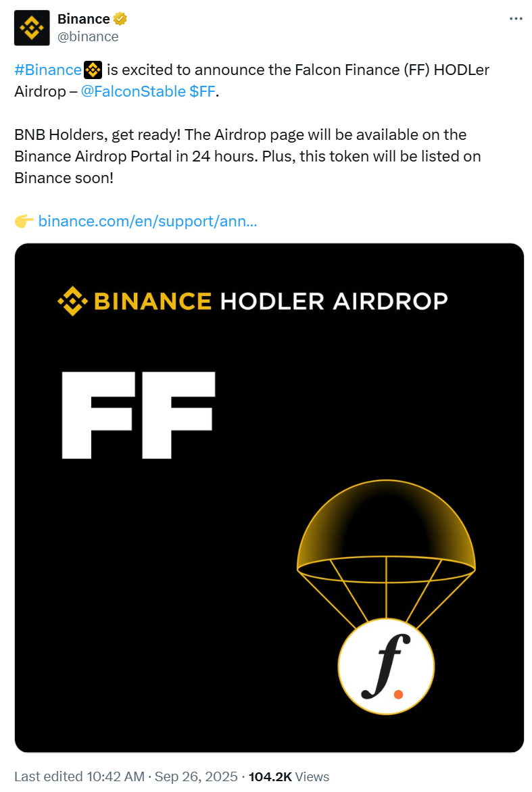
Task: Click the HODLER AIRDROP heading in the image
Action: (334, 301)
